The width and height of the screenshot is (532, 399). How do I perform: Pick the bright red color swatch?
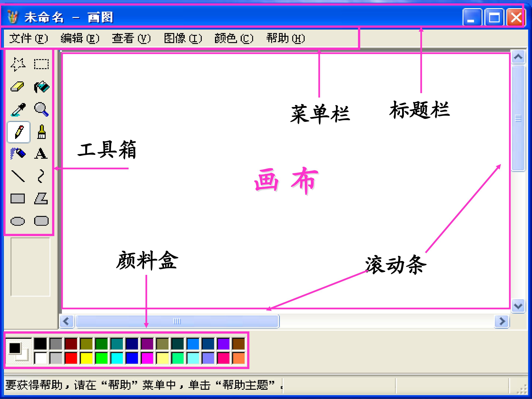pos(71,358)
